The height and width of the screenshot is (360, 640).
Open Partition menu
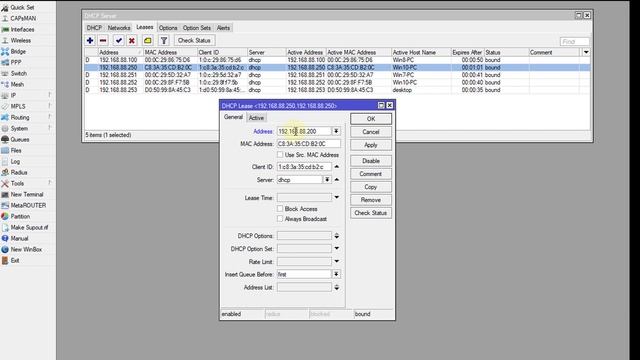coord(20,216)
